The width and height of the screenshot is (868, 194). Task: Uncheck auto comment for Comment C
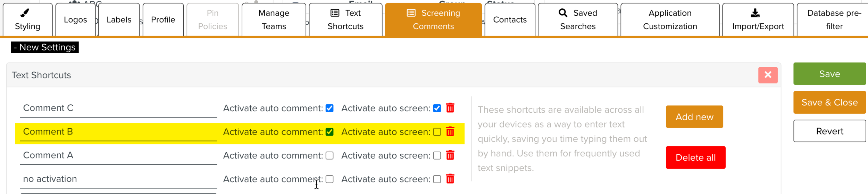click(x=329, y=108)
